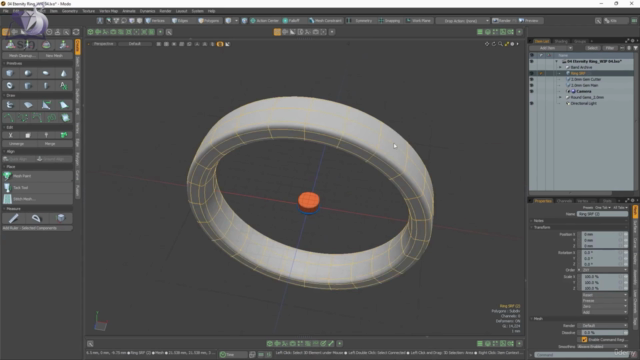Click the Filter button in Item List
640x360 pixels.
pyautogui.click(x=610, y=48)
